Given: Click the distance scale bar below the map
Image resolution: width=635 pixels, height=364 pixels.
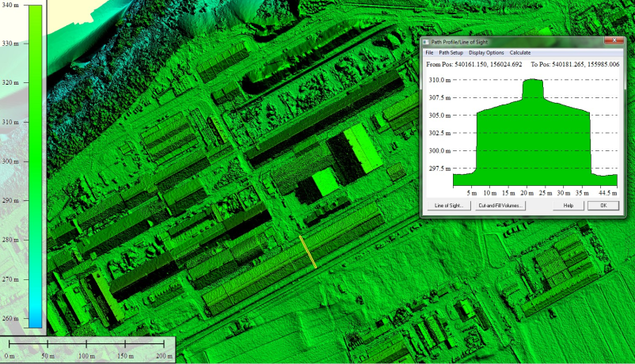Looking at the screenshot, I should pos(87,343).
